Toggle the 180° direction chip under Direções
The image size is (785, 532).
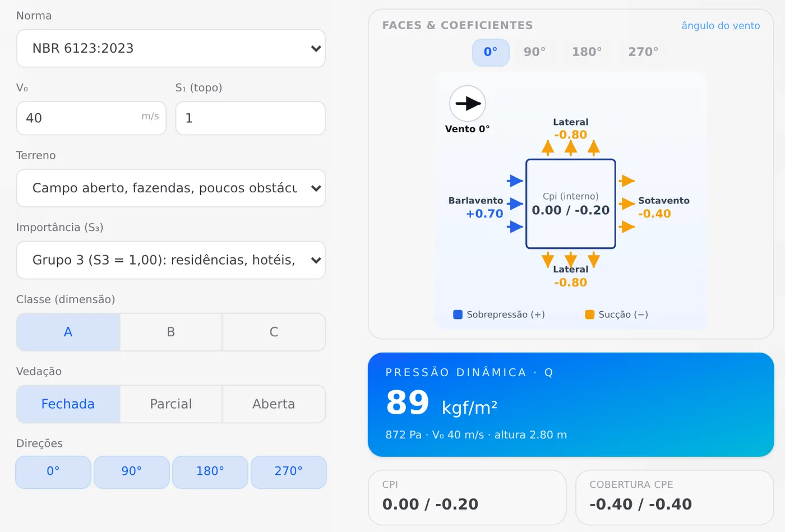[210, 472]
